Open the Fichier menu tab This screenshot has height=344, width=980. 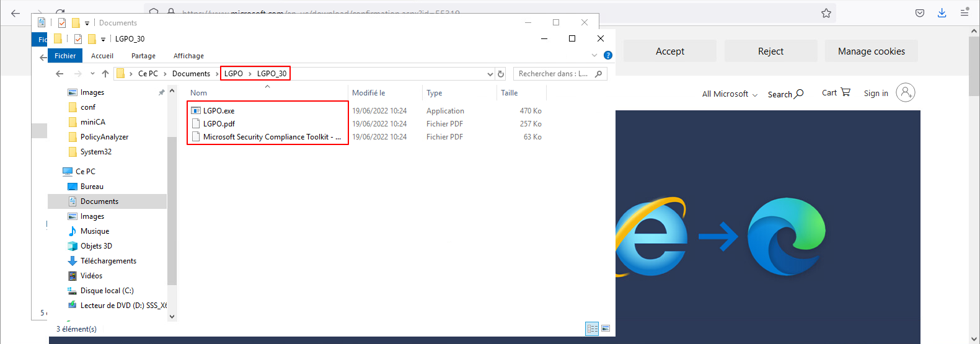tap(65, 56)
